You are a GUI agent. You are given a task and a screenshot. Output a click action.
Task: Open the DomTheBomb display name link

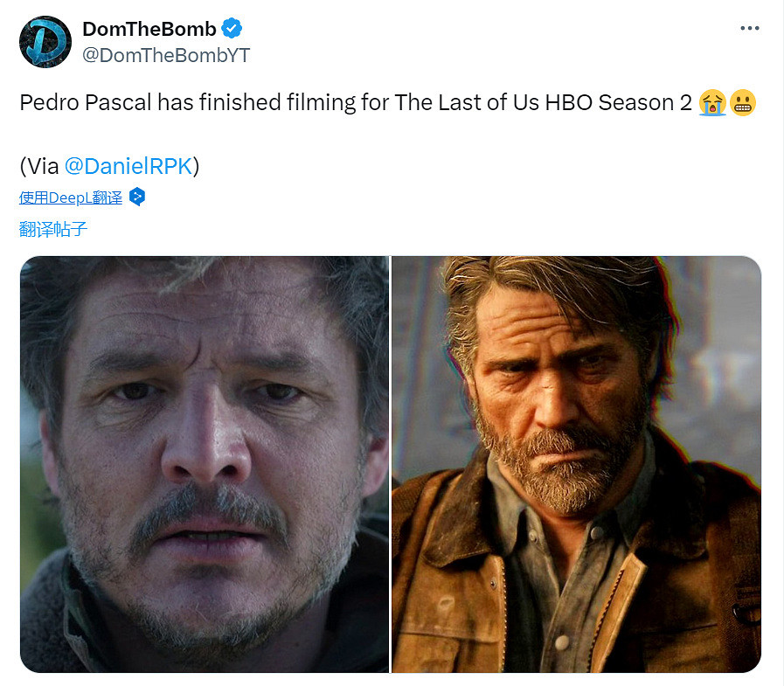click(x=149, y=29)
